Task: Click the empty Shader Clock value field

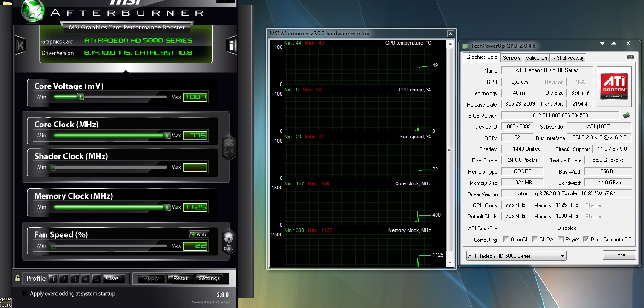Action: tap(195, 167)
